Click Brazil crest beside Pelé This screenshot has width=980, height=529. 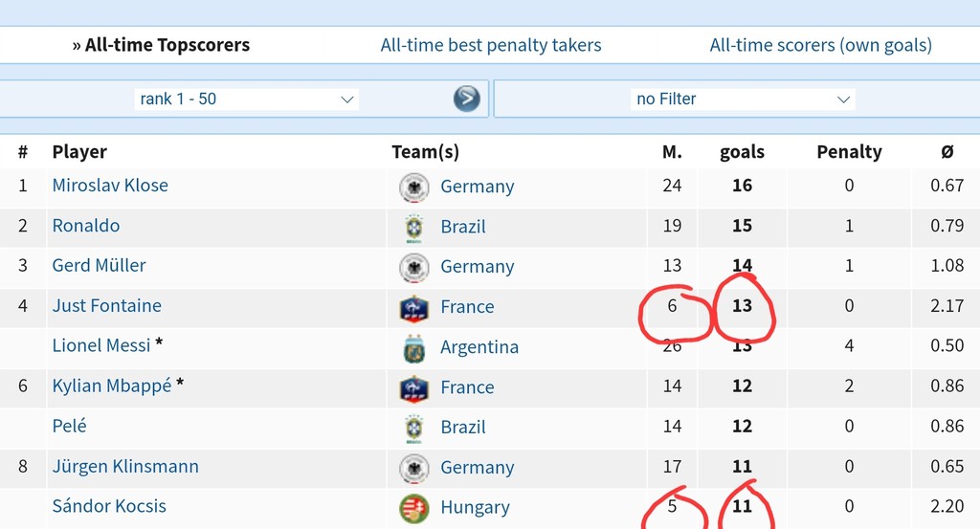click(x=413, y=428)
